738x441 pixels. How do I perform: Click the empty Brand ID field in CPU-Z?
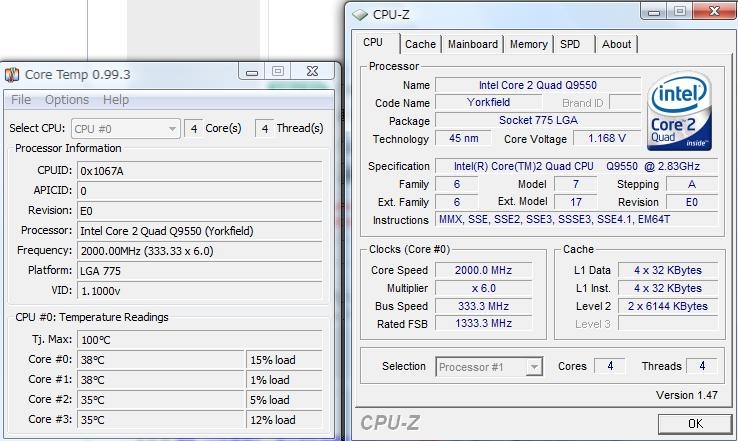[625, 102]
